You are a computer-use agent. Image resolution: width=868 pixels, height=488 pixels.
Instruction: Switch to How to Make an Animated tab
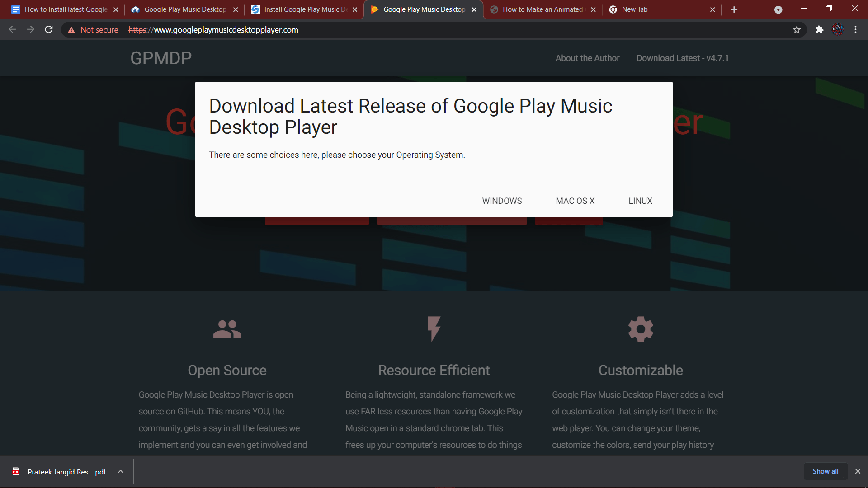click(x=542, y=9)
